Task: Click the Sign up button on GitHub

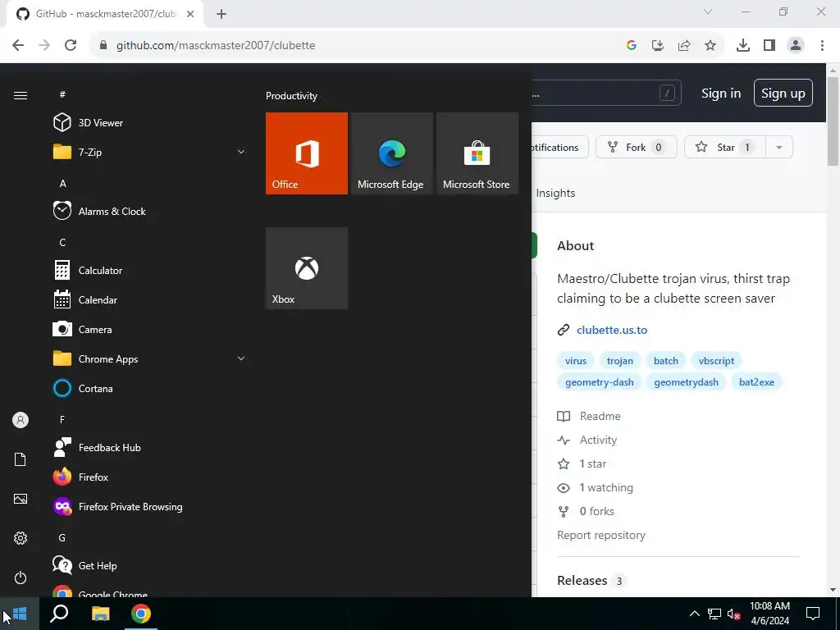Action: click(783, 93)
